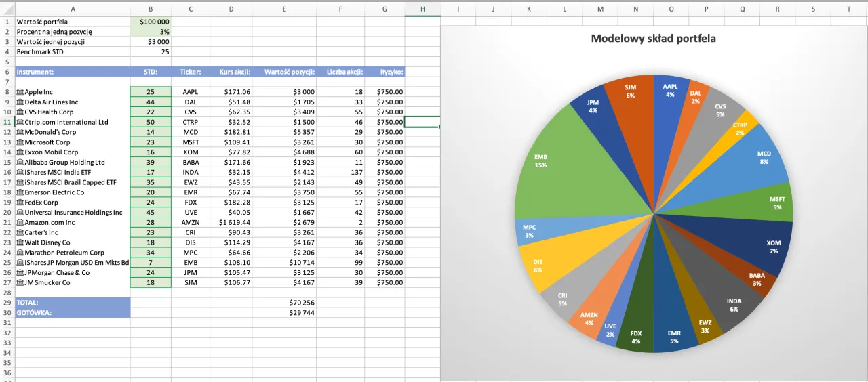Select row 11 by its row number
Screen dimensions: 868x382
(7, 122)
